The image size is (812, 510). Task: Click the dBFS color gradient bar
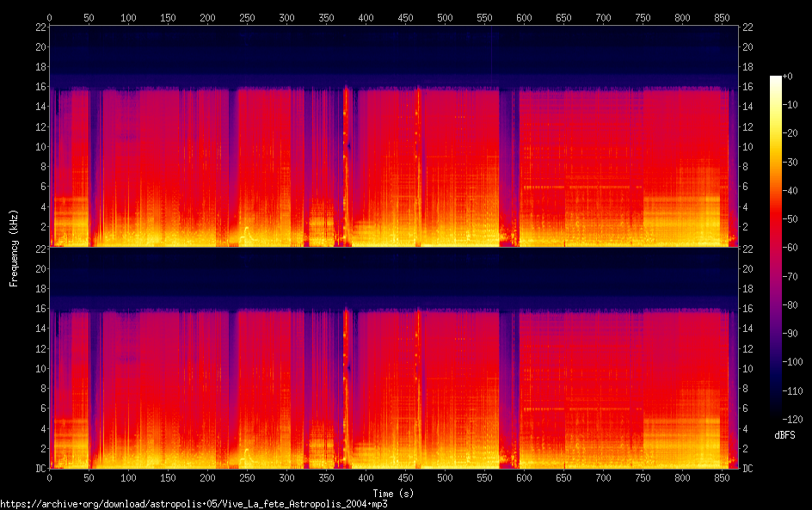tap(775, 248)
